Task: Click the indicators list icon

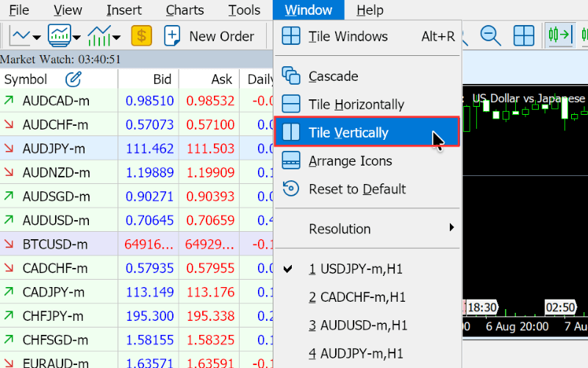Action: 99,35
